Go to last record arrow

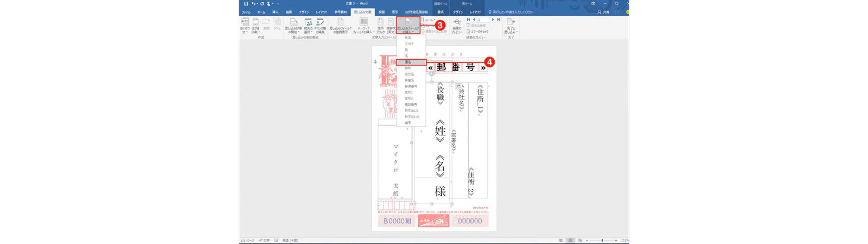click(499, 20)
